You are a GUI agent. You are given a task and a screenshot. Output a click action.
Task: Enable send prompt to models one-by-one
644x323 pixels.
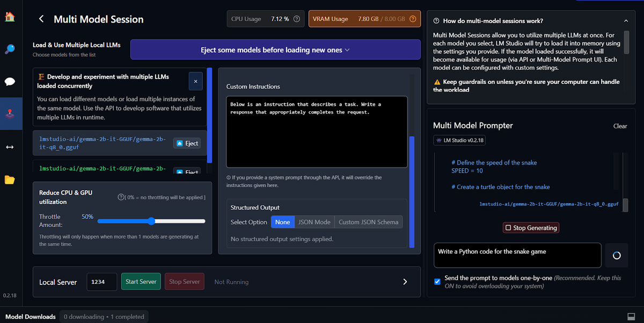pos(437,281)
